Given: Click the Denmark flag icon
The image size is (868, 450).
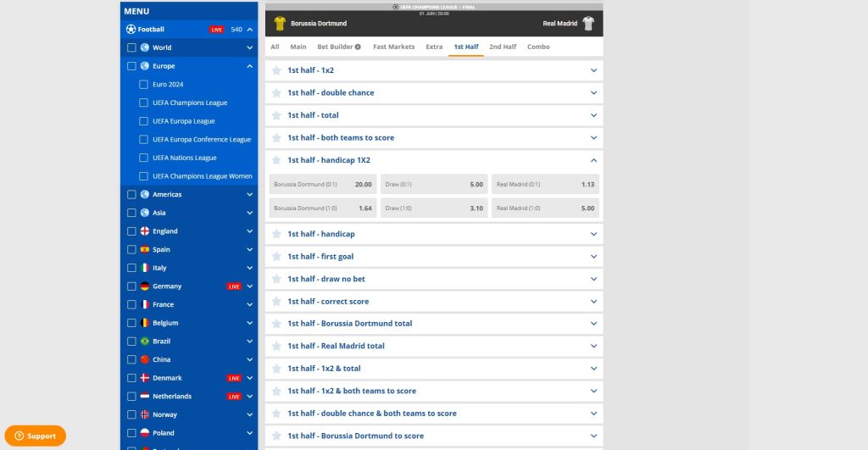Looking at the screenshot, I should 144,378.
